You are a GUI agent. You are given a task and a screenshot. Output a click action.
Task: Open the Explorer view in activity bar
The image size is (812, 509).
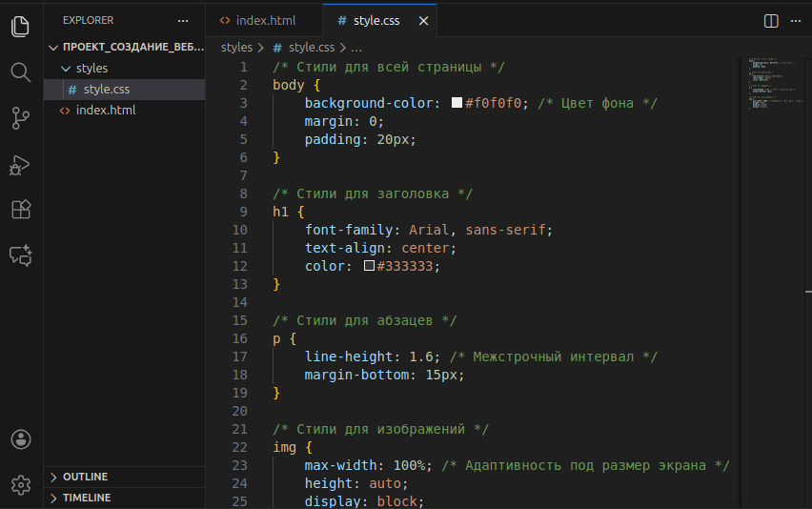(21, 26)
